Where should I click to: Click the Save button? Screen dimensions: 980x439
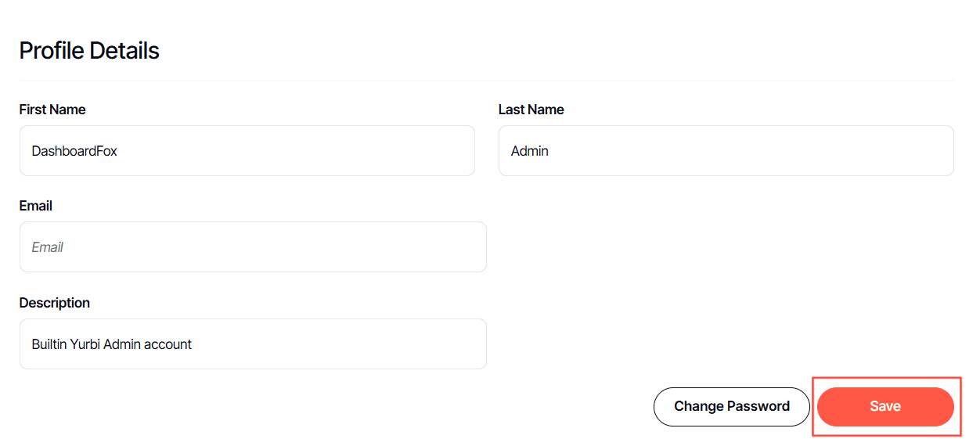click(885, 407)
